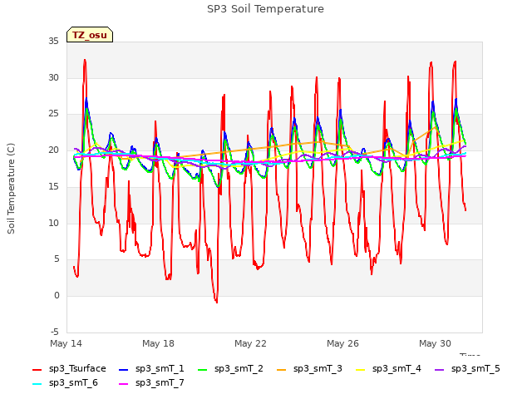
Task: Click the green sp3_smT_2 legend swatch
Action: (202, 369)
